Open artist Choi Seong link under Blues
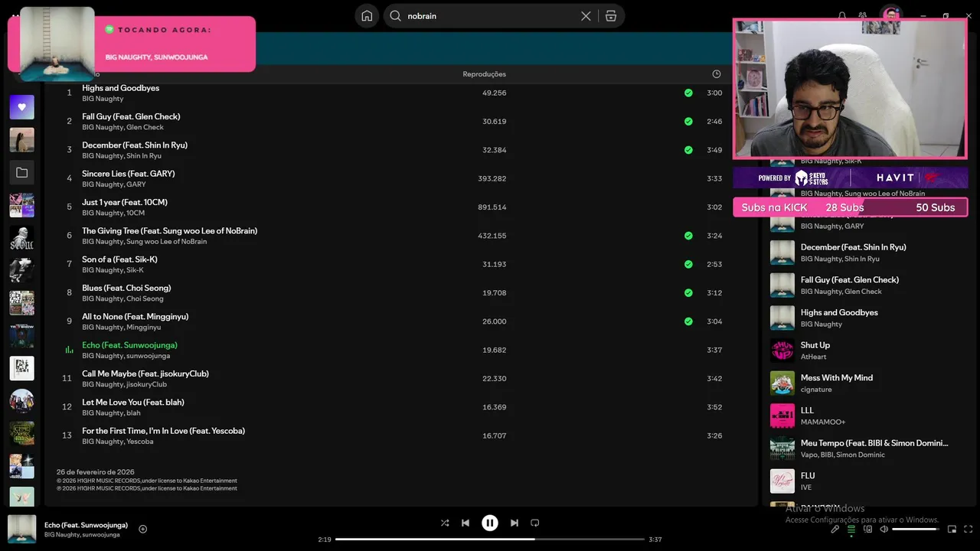Image resolution: width=980 pixels, height=551 pixels. [145, 298]
